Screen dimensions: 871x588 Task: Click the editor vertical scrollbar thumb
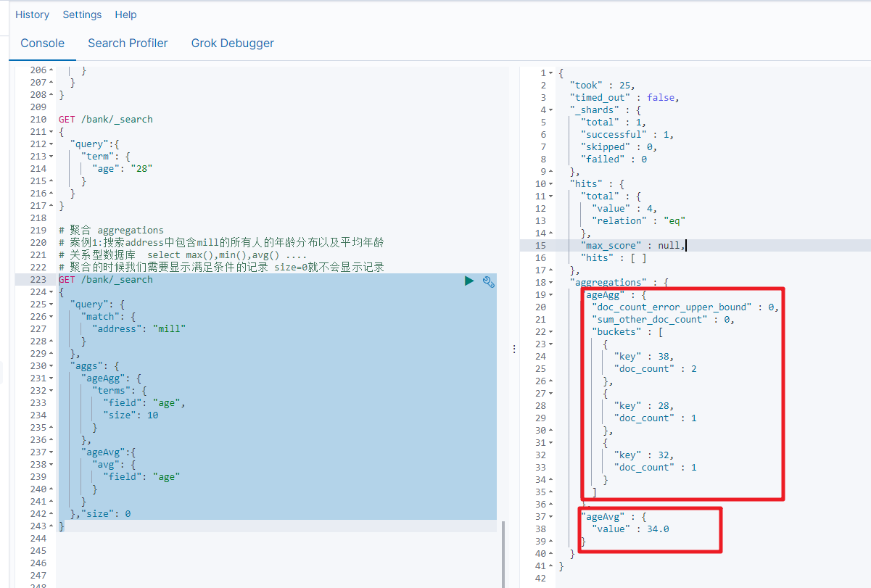click(x=504, y=554)
